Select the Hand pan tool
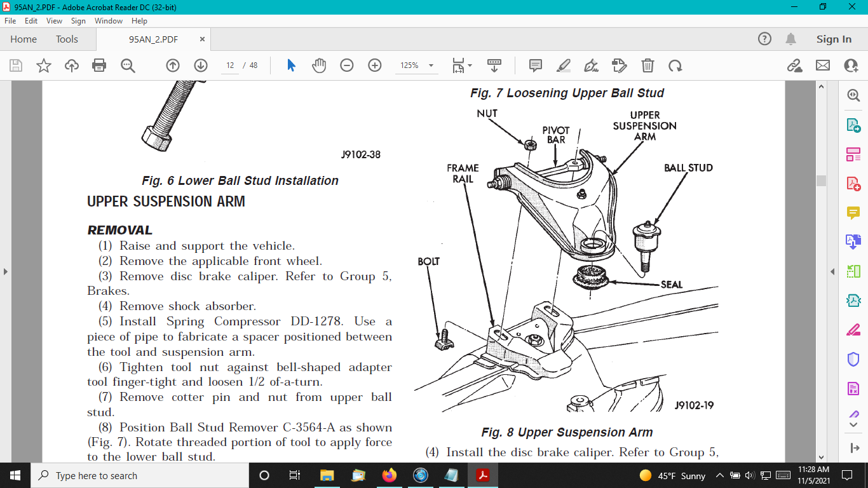868x488 pixels. pyautogui.click(x=318, y=65)
